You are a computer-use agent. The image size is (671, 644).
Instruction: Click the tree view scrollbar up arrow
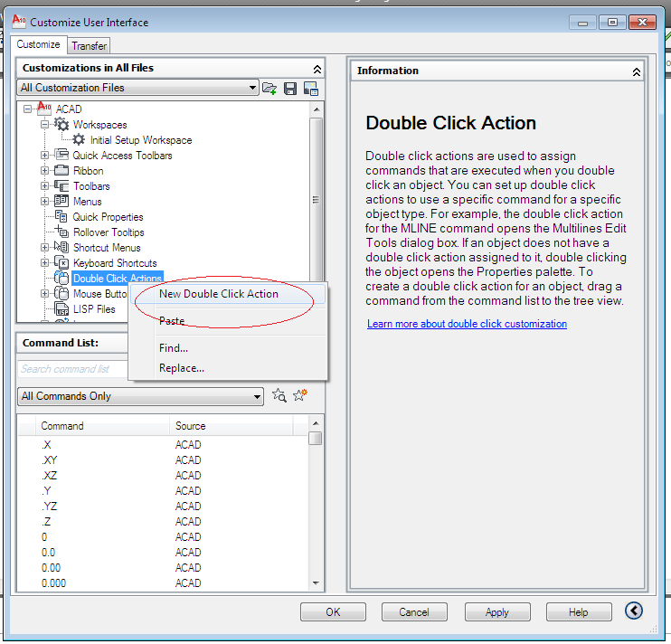[x=317, y=109]
